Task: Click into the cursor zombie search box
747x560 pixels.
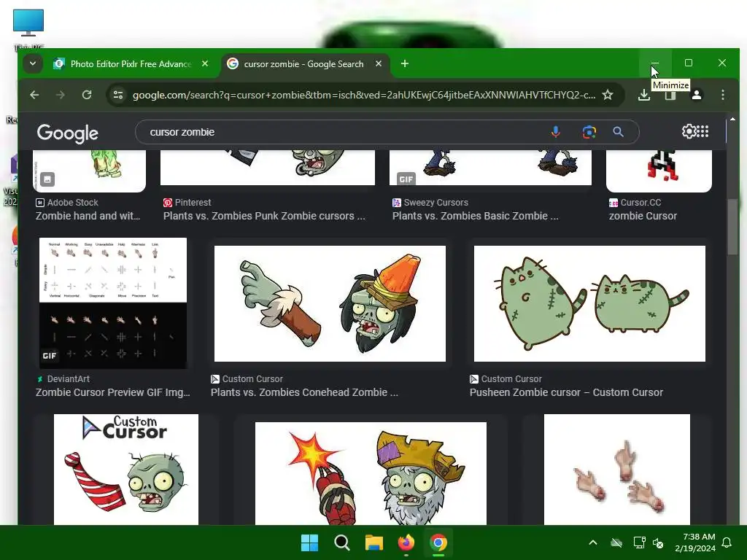Action: (343, 132)
